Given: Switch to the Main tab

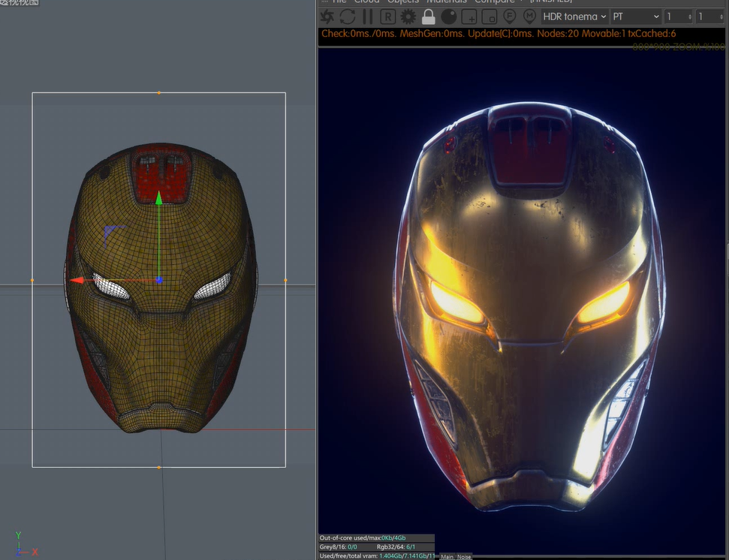Looking at the screenshot, I should pyautogui.click(x=447, y=556).
